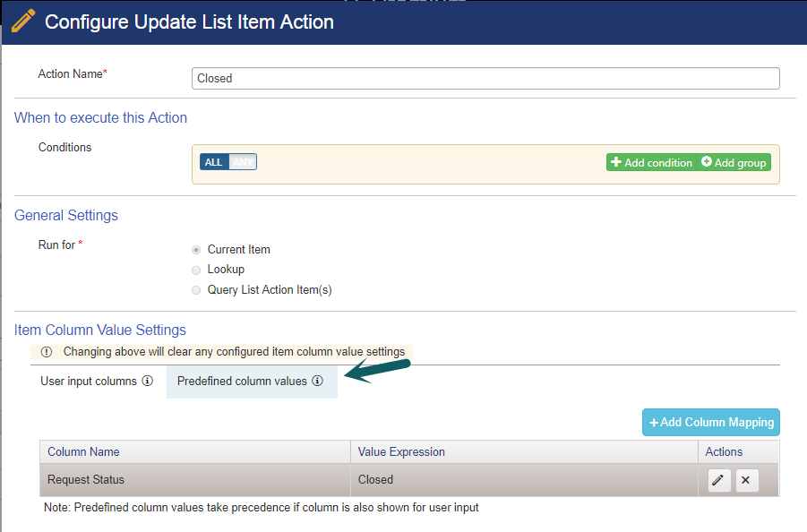Edit the Request Status column mapping
807x532 pixels.
pos(719,481)
